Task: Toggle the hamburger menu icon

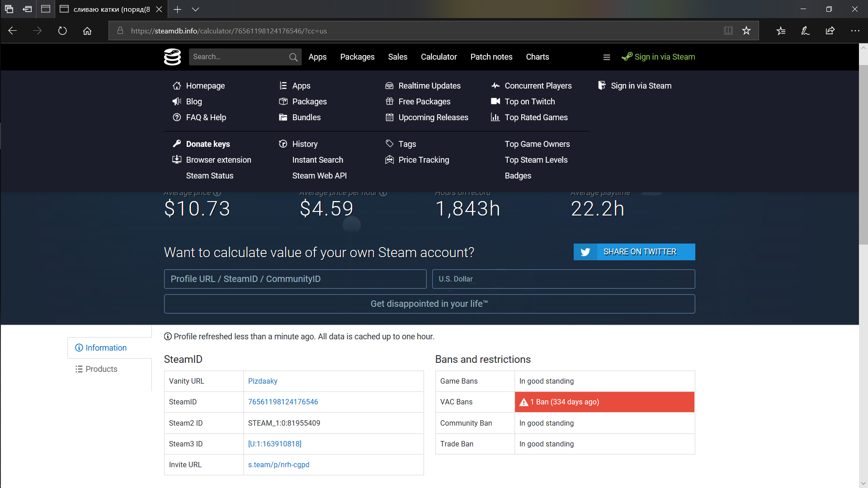Action: point(607,57)
